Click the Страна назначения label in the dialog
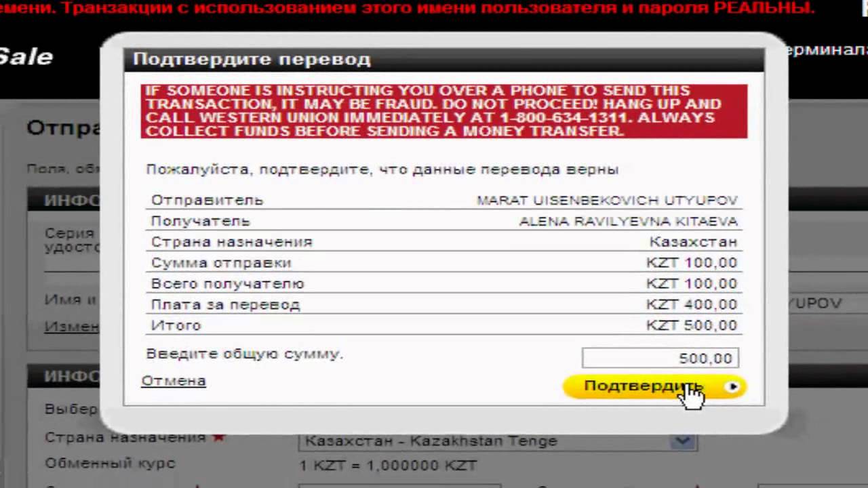Screen dimensions: 868x488 [231, 242]
